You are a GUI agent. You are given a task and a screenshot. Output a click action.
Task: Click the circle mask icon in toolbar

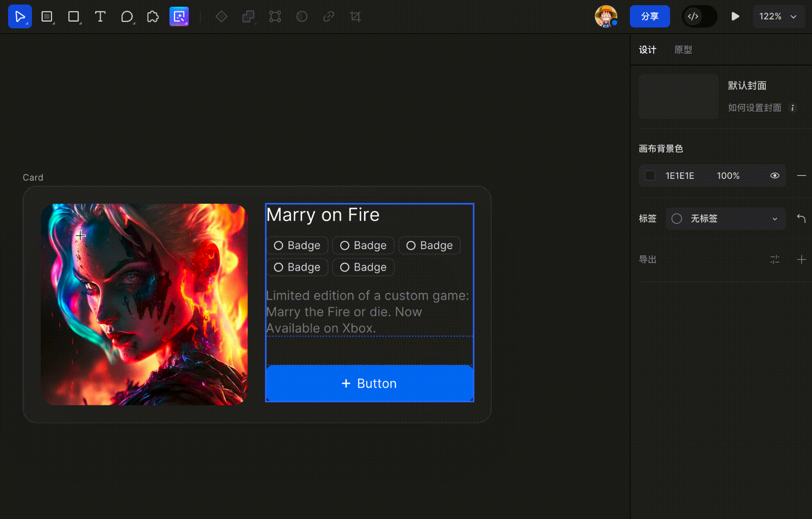click(302, 17)
